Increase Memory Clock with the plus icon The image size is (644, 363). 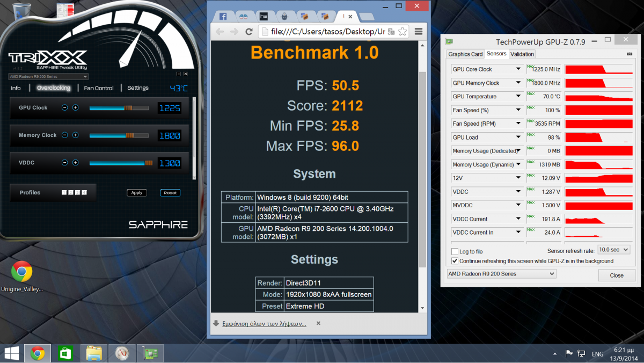(75, 135)
